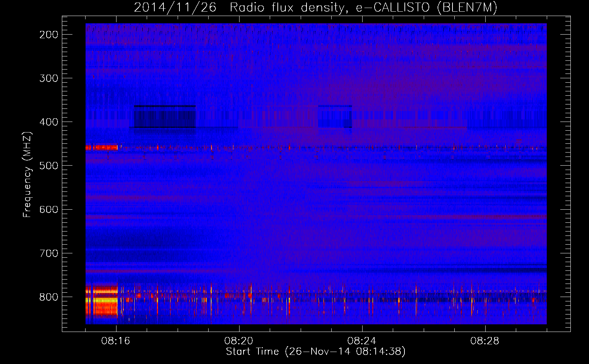Click the 500 frequency tick label
Viewport: 589px width, 364px height.
[x=49, y=166]
